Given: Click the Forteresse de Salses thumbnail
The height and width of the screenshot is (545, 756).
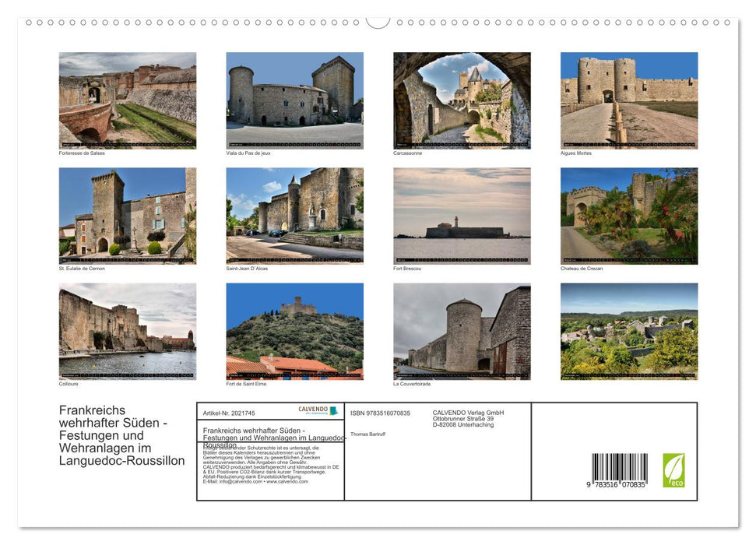Looking at the screenshot, I should click(x=128, y=100).
